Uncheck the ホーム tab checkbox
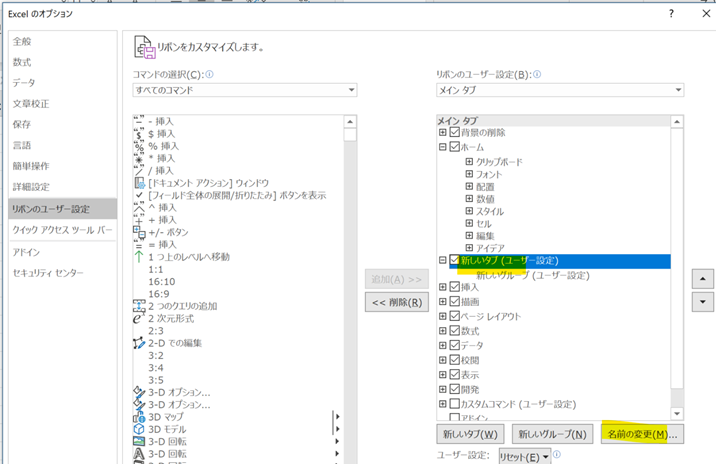Screen dimensions: 716x464 click(454, 147)
